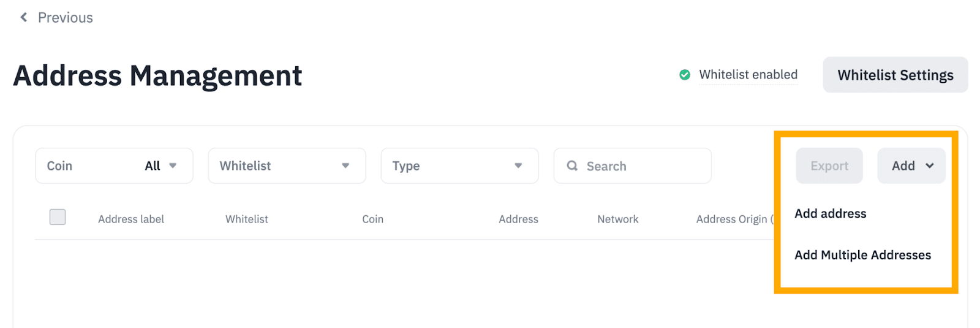Select Add Multiple Addresses option
This screenshot has width=980, height=328.
(862, 255)
